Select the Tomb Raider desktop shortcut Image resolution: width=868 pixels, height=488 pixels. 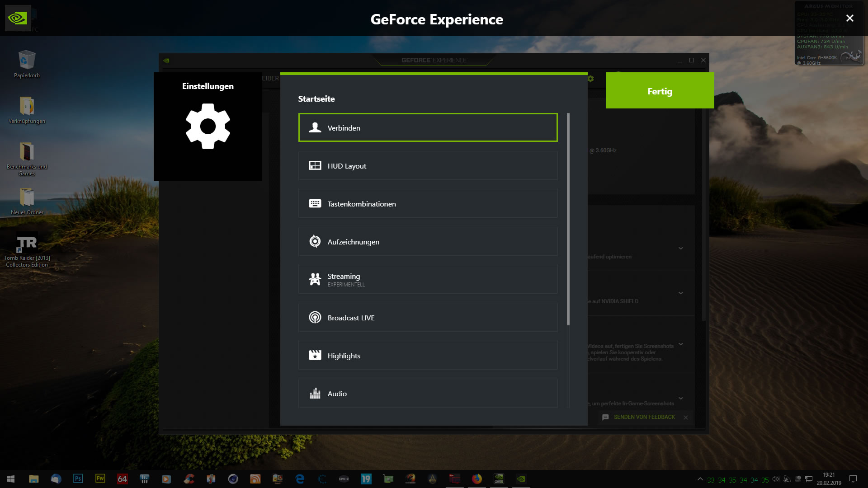pos(27,250)
